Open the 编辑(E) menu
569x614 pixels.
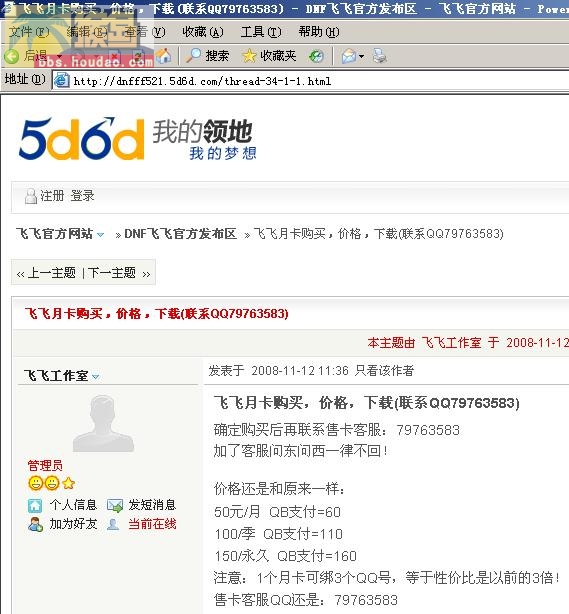point(87,31)
